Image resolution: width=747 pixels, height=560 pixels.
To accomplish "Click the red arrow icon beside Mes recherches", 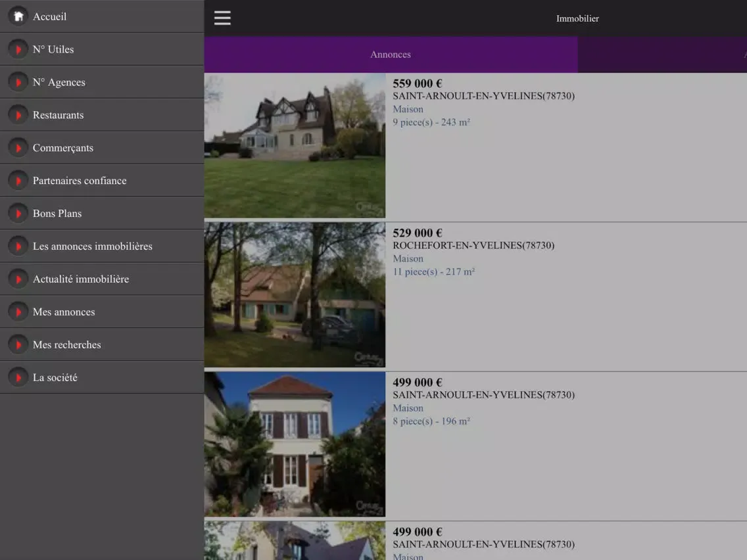I will (x=18, y=344).
